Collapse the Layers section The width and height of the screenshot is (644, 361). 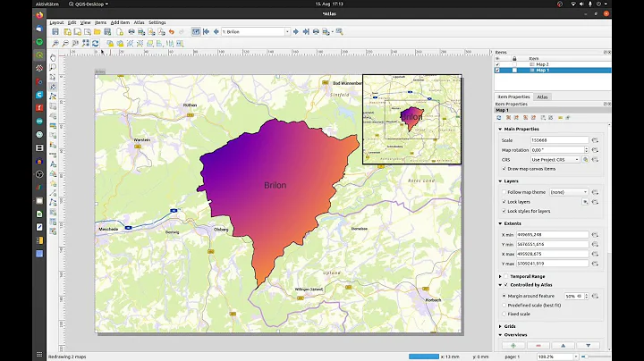[x=500, y=180]
